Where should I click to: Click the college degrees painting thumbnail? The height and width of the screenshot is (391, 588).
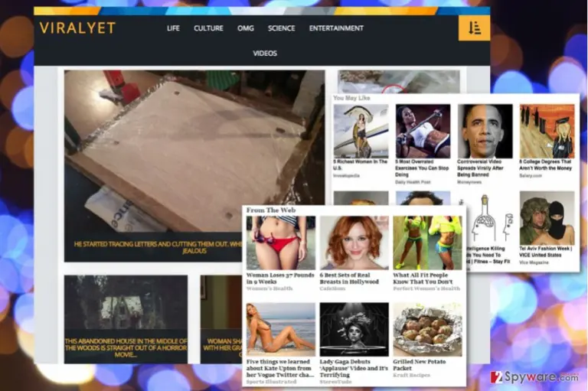547,131
